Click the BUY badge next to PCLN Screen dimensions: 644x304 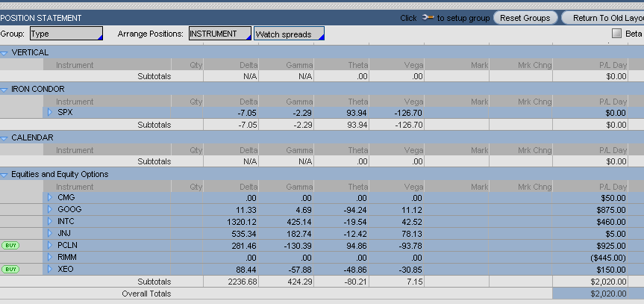[11, 245]
